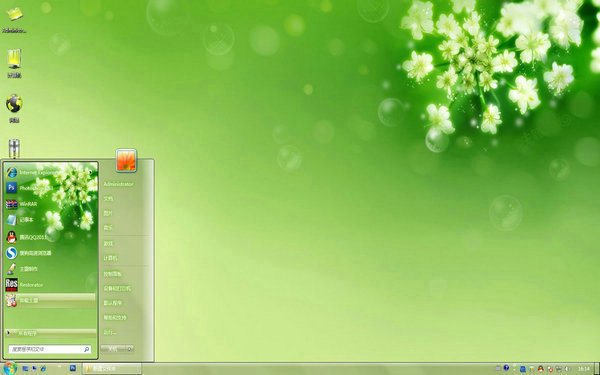
Task: Click the QQ penguin in the system tray
Action: coord(541,368)
